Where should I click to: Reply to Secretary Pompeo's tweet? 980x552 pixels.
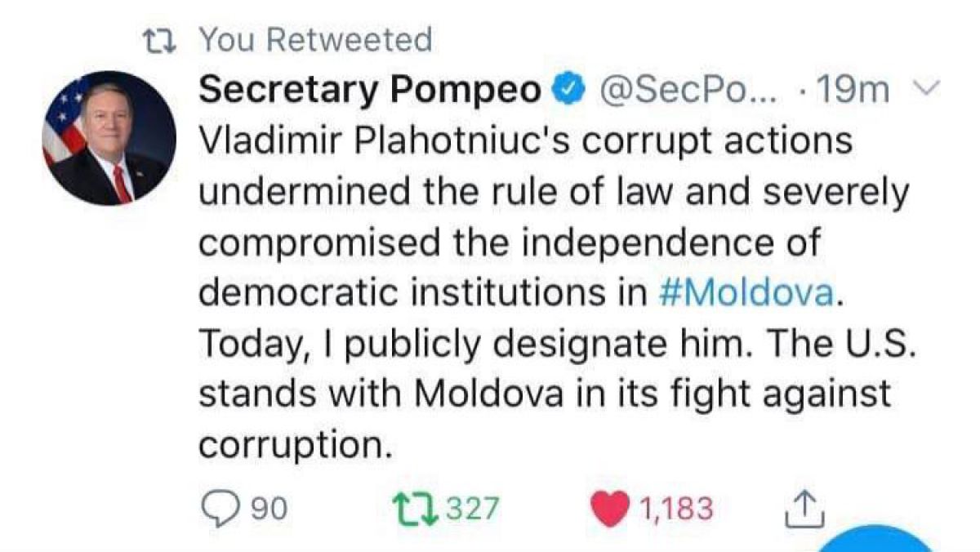tap(218, 509)
